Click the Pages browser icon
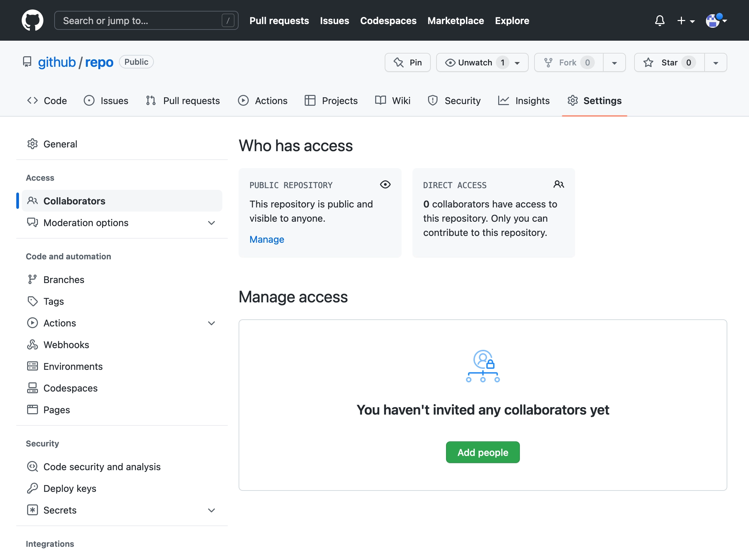The width and height of the screenshot is (749, 560). point(33,410)
